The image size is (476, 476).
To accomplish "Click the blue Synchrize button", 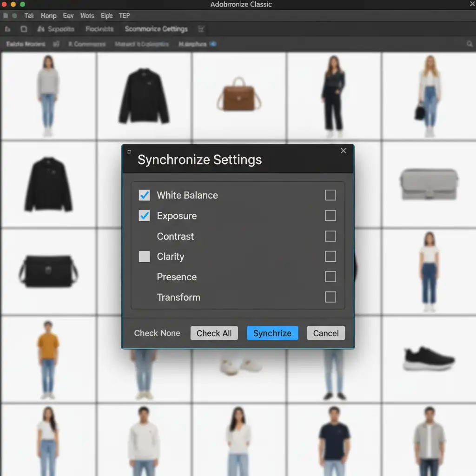I will click(272, 333).
